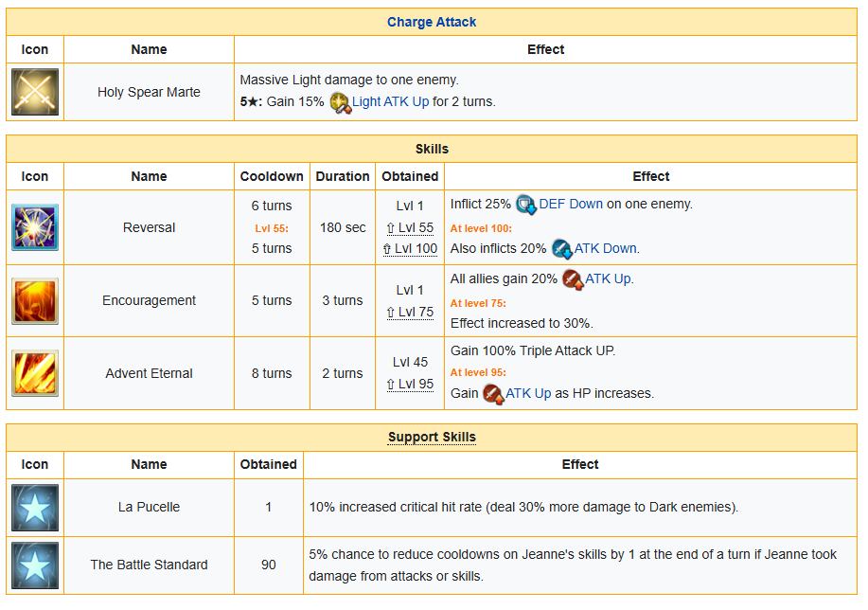868x610 pixels.
Task: Click the Advent Eternal skill icon
Action: tap(35, 373)
